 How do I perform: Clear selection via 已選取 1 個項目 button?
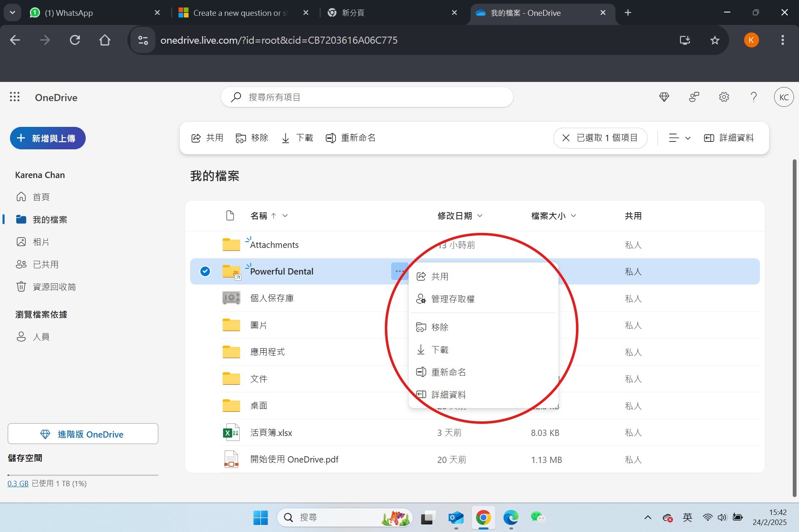(x=600, y=138)
